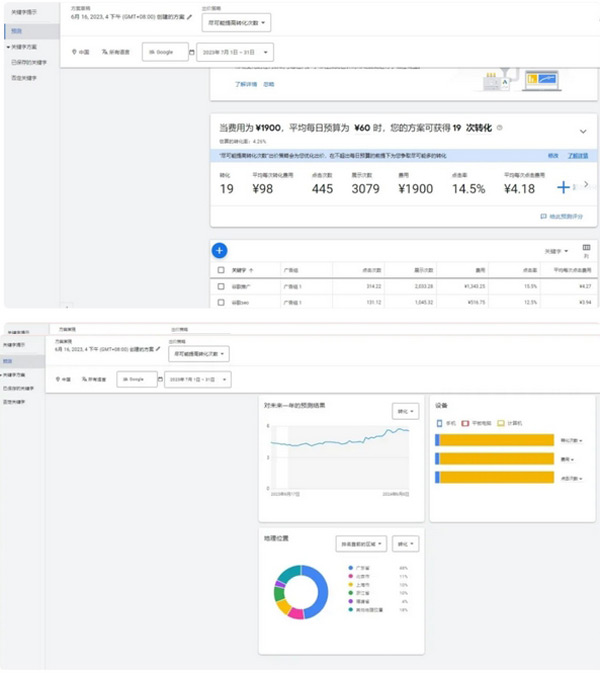Open the 转化 dropdown on forecast chart
This screenshot has height=673, width=600.
pyautogui.click(x=405, y=411)
